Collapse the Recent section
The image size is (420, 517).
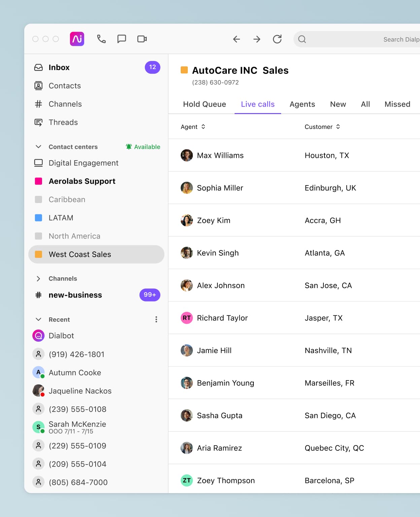[39, 319]
